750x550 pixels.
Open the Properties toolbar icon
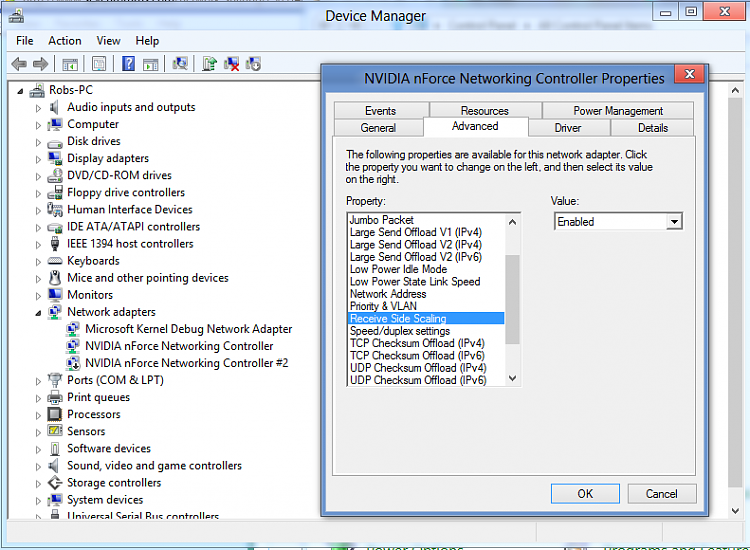(x=99, y=64)
